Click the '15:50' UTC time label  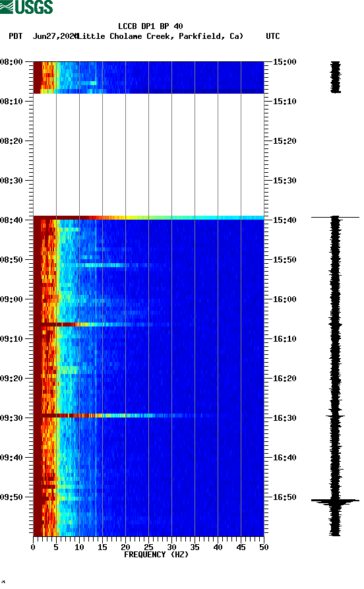tap(284, 260)
